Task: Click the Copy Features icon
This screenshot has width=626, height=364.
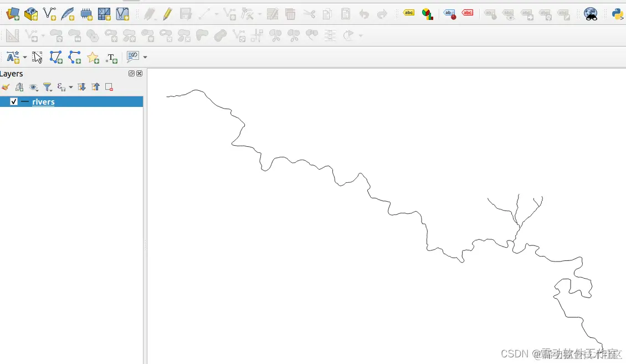Action: click(327, 14)
